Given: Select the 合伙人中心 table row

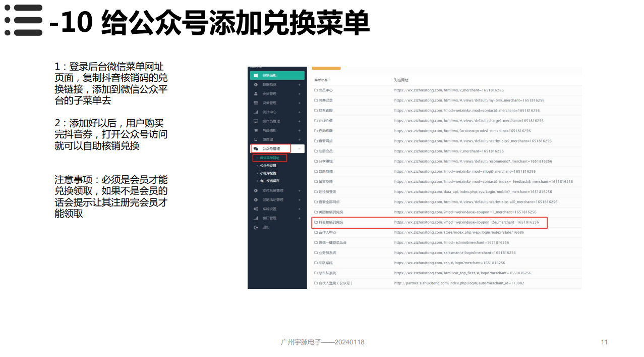Looking at the screenshot, I should (x=328, y=232).
